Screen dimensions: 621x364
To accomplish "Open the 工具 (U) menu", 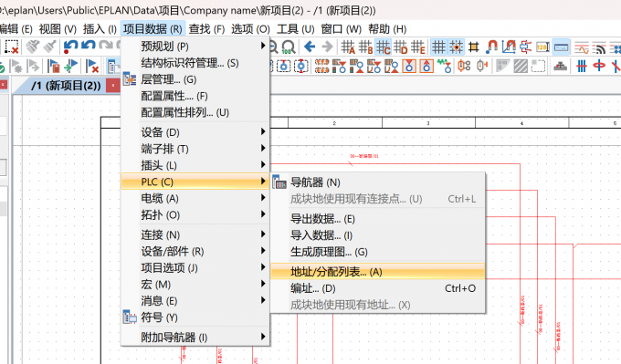I will (296, 29).
